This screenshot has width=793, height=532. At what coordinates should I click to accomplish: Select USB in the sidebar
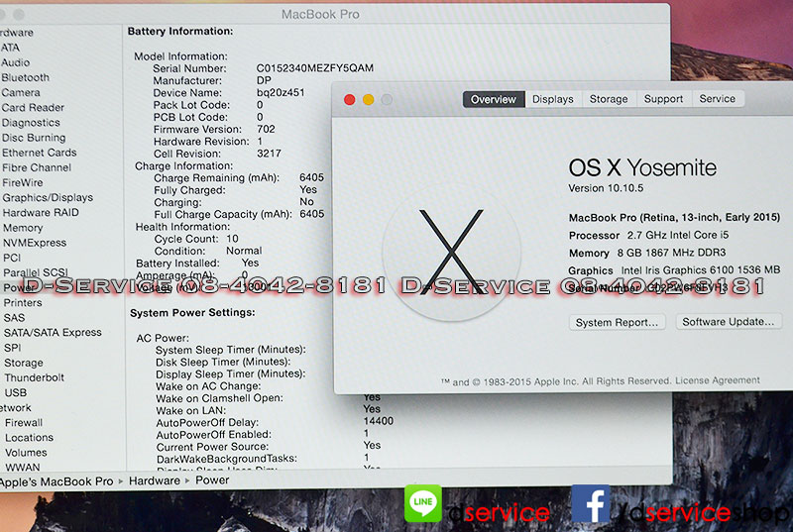point(15,392)
